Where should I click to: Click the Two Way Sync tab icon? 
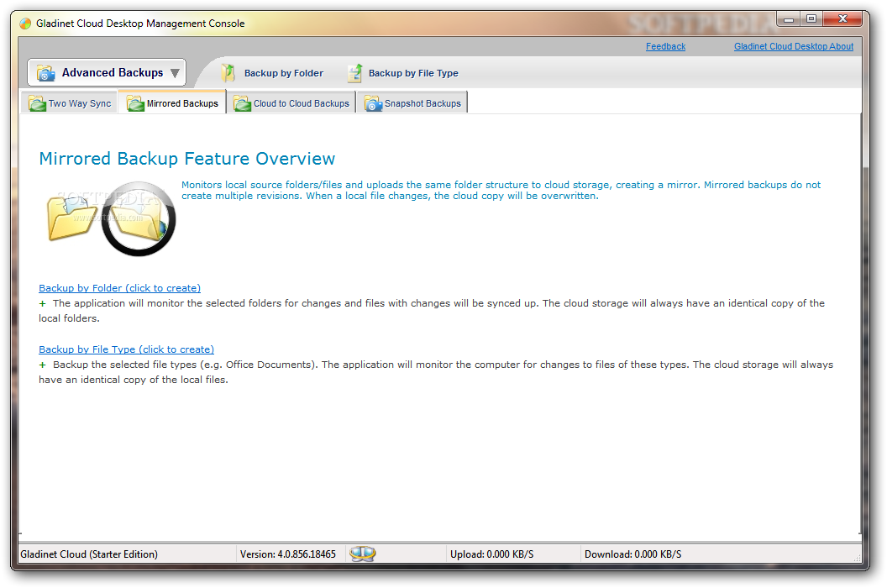37,103
